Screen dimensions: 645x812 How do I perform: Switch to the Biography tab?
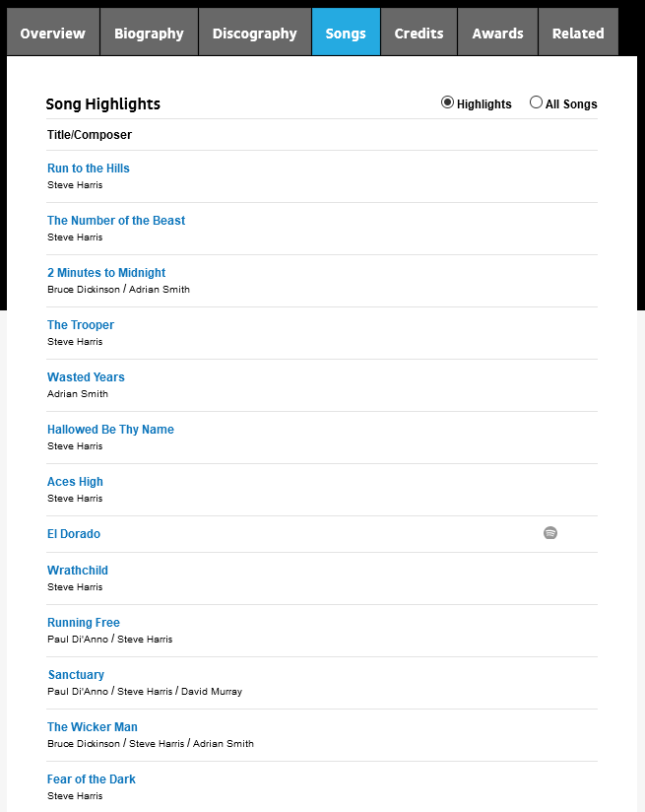point(149,33)
